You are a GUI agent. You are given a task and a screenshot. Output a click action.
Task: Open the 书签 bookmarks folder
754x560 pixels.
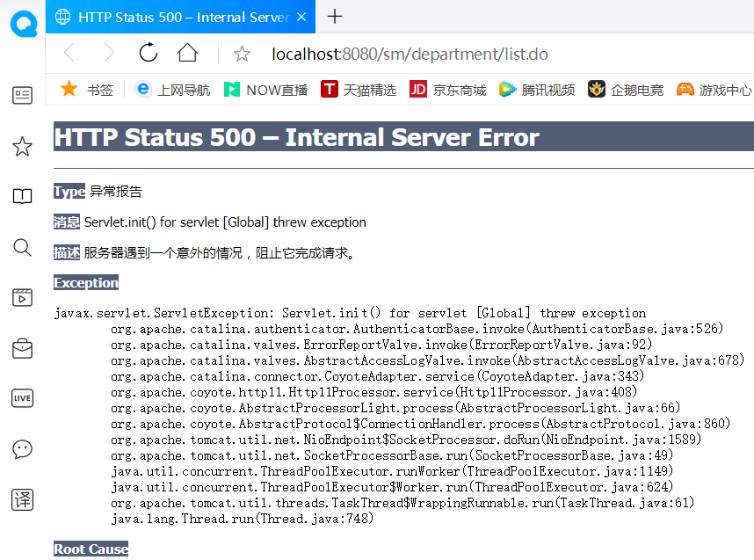[x=87, y=90]
